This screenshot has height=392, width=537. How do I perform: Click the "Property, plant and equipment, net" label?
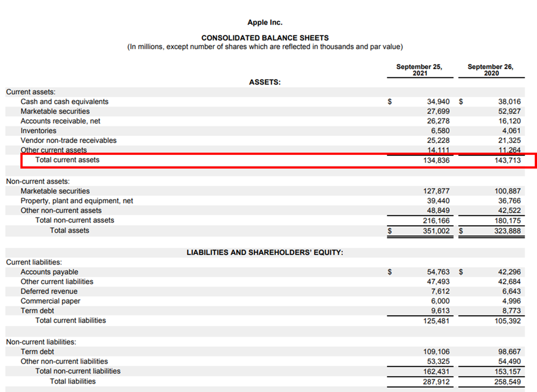[77, 201]
